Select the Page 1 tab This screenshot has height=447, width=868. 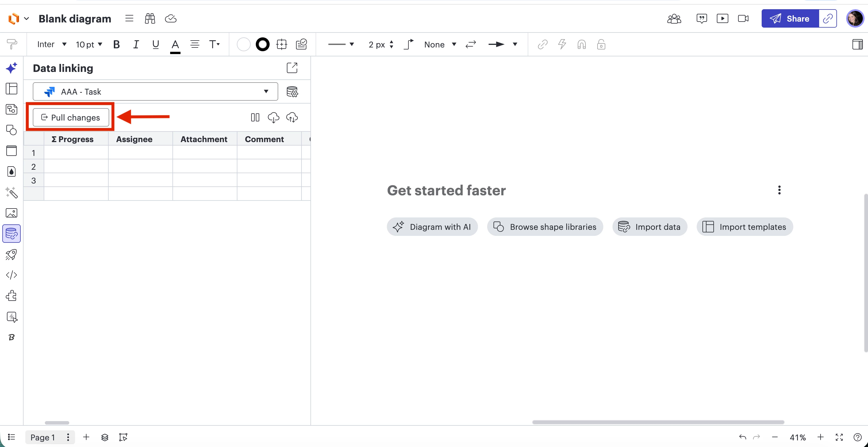(43, 437)
